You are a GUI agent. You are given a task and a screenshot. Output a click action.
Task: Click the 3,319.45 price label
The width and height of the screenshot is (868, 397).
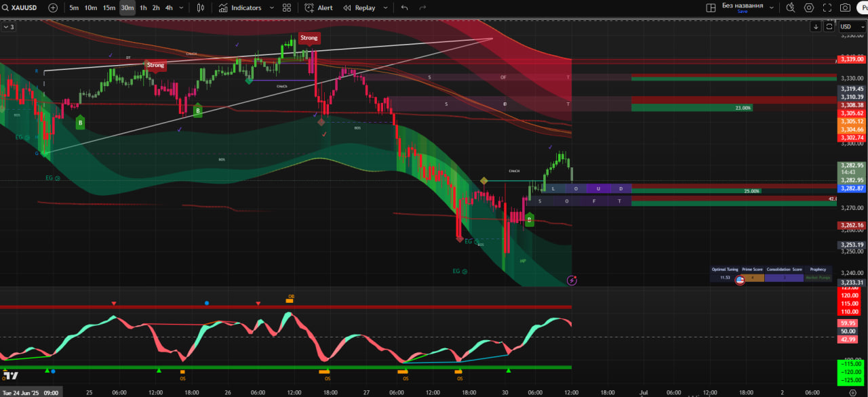852,89
